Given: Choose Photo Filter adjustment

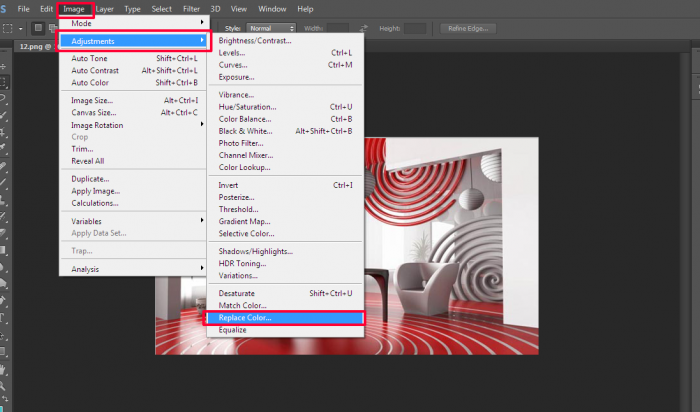Looking at the screenshot, I should point(285,143).
